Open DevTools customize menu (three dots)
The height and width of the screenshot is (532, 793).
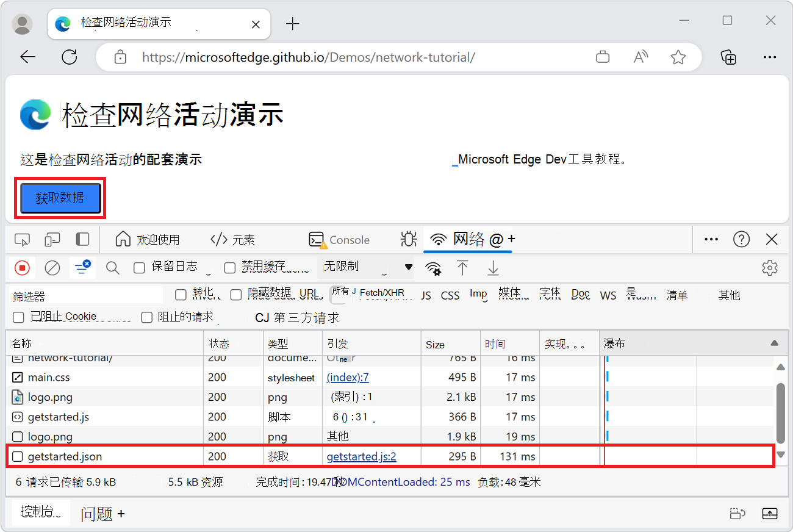(x=711, y=239)
